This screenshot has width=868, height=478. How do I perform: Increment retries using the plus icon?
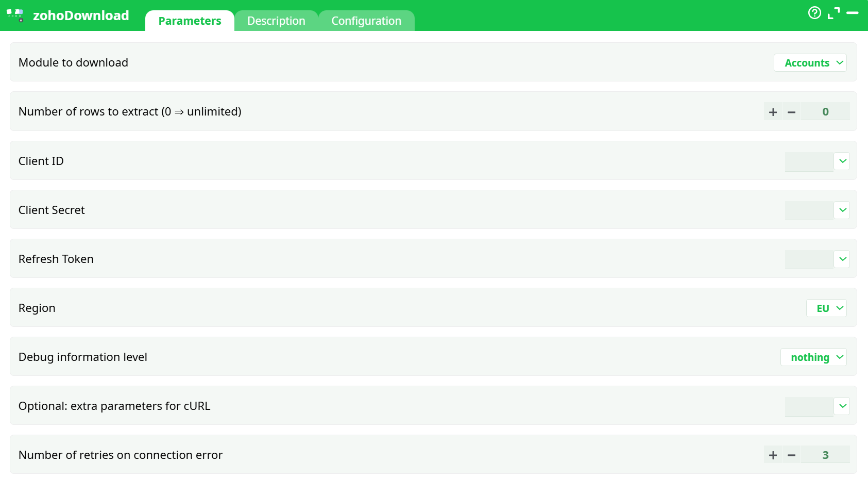[x=773, y=455]
